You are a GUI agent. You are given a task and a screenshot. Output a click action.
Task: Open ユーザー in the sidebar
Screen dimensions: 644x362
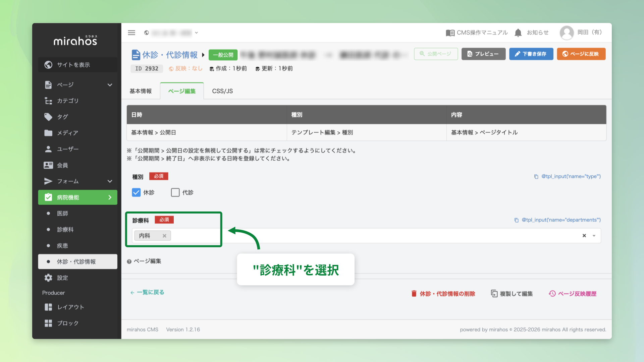68,149
